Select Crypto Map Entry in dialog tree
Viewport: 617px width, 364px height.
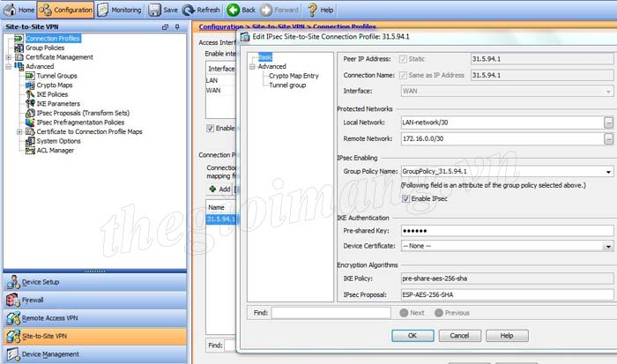tap(294, 76)
